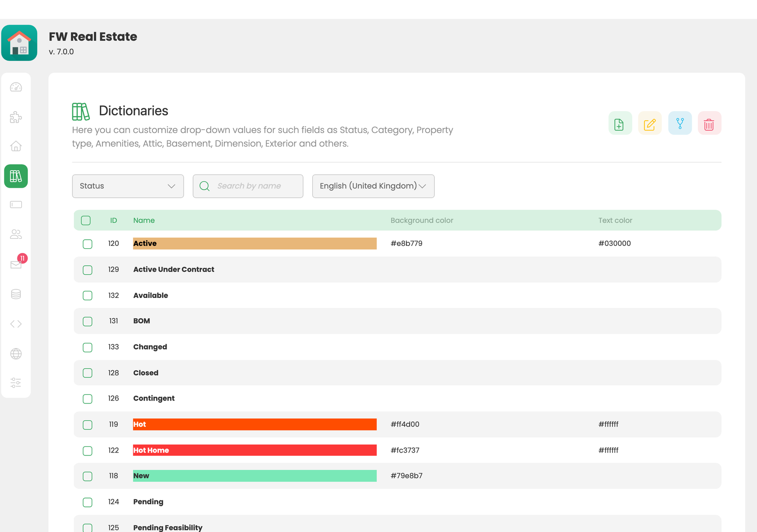Click background color value #e8b779
The image size is (757, 532).
[x=406, y=244]
